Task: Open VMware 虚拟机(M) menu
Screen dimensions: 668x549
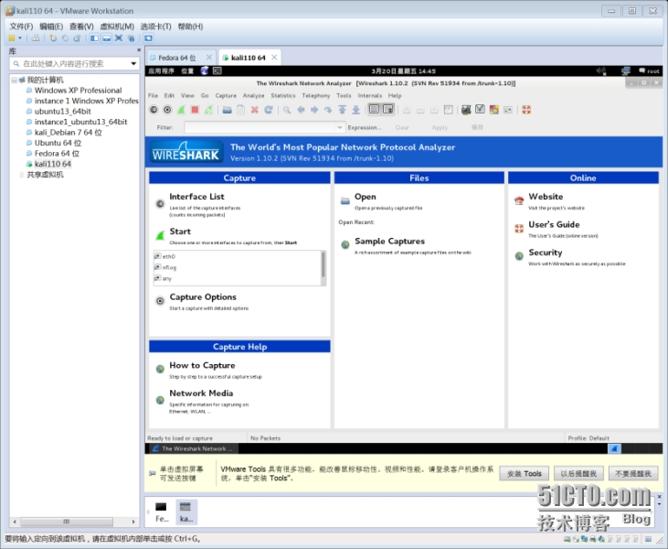Action: tap(117, 26)
